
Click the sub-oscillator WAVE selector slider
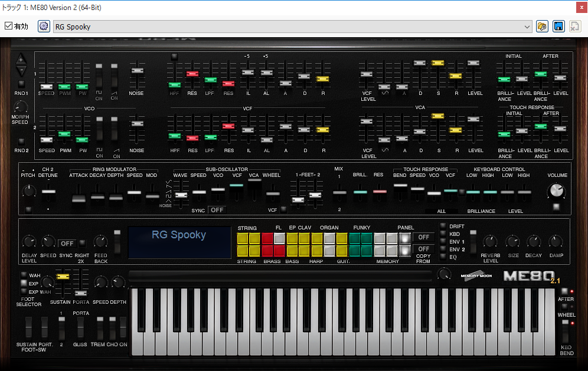[181, 195]
